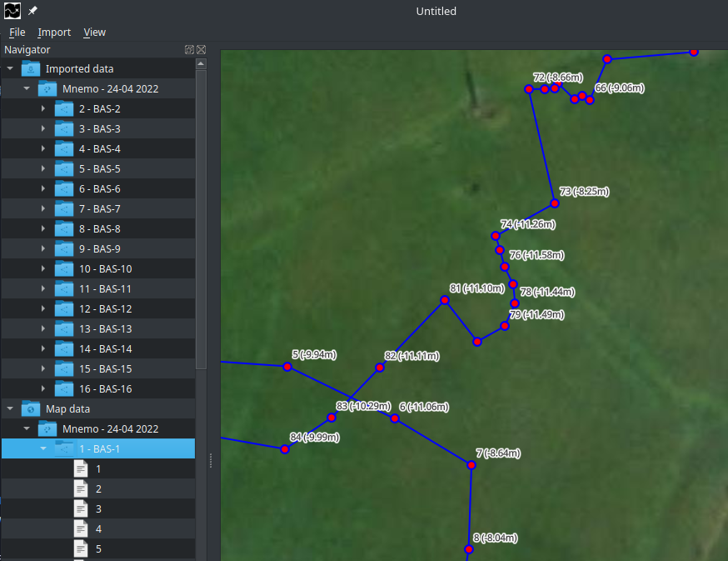Click the Map data globe folder icon
Screen dimensions: 728x561
coord(31,408)
